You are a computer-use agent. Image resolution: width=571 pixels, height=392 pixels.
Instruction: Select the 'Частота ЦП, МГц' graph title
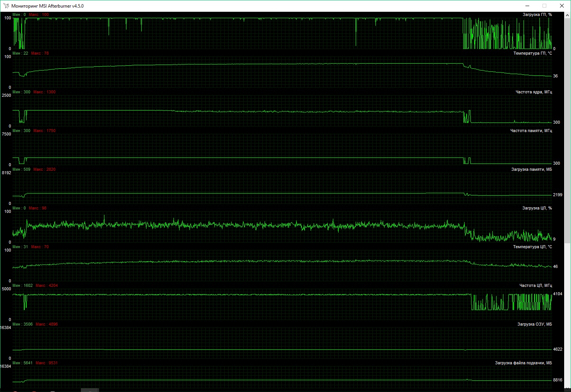pyautogui.click(x=536, y=285)
